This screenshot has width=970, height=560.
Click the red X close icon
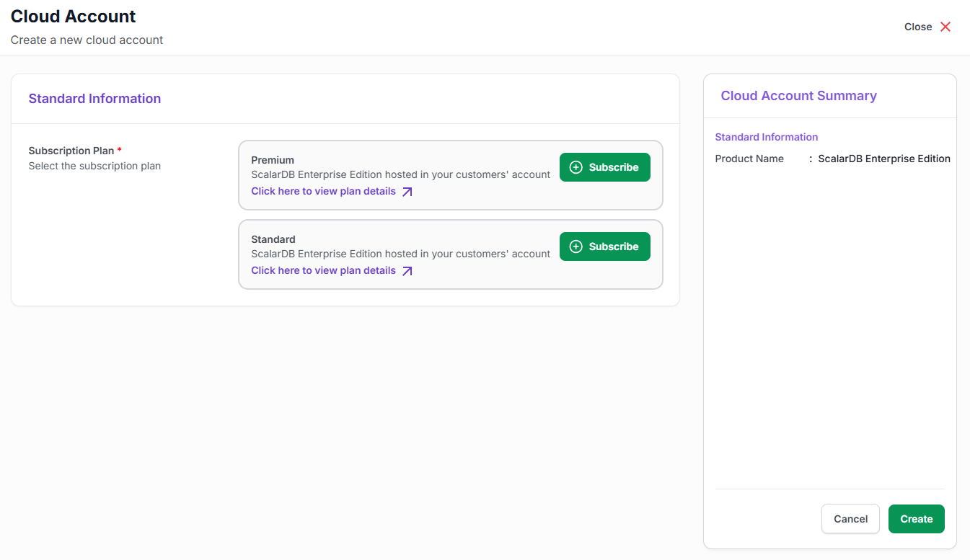946,27
